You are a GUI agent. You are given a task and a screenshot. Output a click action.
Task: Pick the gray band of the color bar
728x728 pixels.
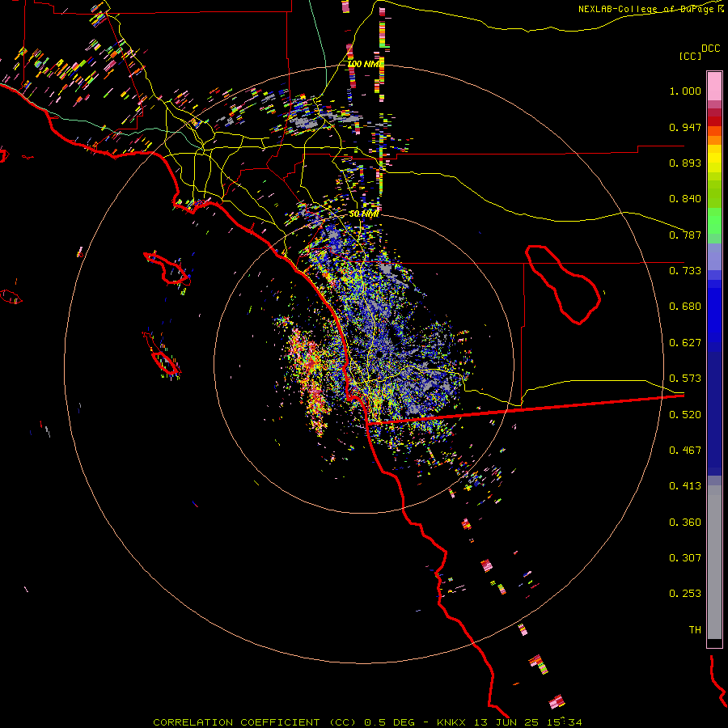pos(714,562)
